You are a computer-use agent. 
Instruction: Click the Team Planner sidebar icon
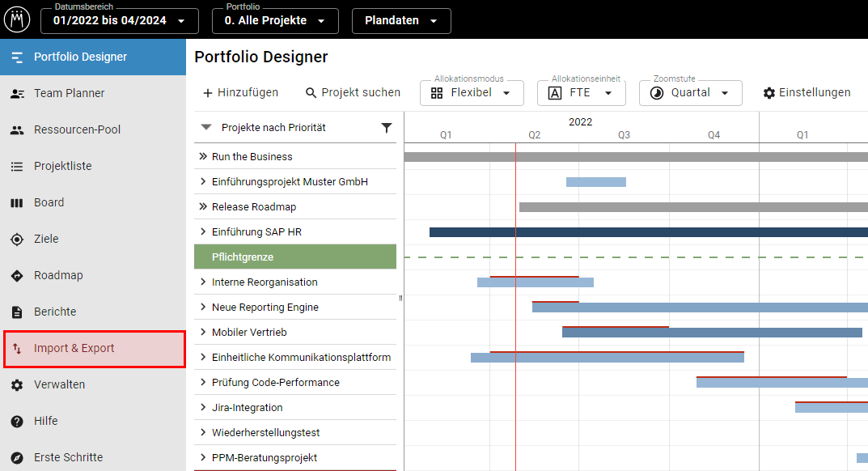coord(17,94)
